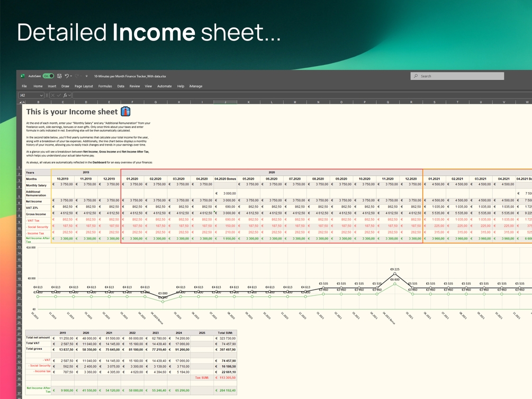Click the 323 730,00 total net cell
The image size is (532, 399).
pyautogui.click(x=226, y=338)
